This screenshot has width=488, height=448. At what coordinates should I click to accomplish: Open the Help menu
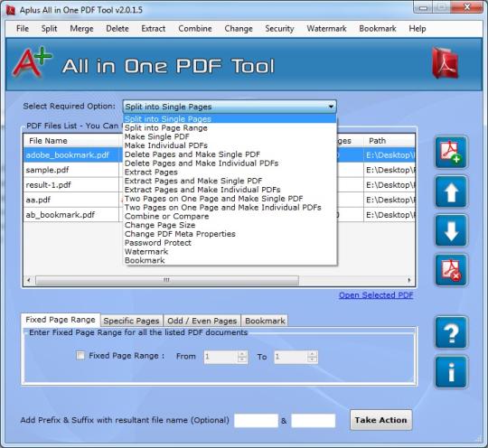417,29
